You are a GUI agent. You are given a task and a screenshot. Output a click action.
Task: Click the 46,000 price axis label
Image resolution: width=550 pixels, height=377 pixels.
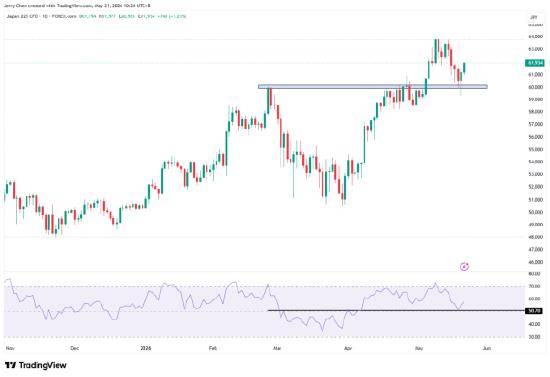tap(535, 262)
